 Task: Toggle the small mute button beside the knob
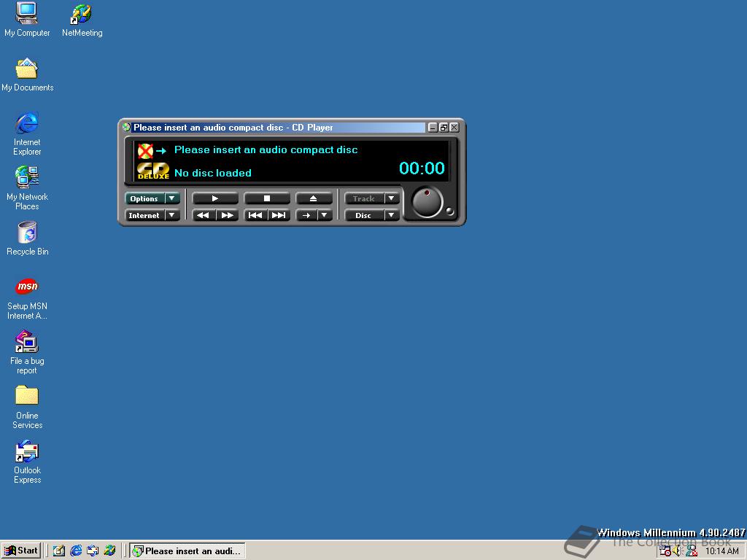(x=449, y=211)
